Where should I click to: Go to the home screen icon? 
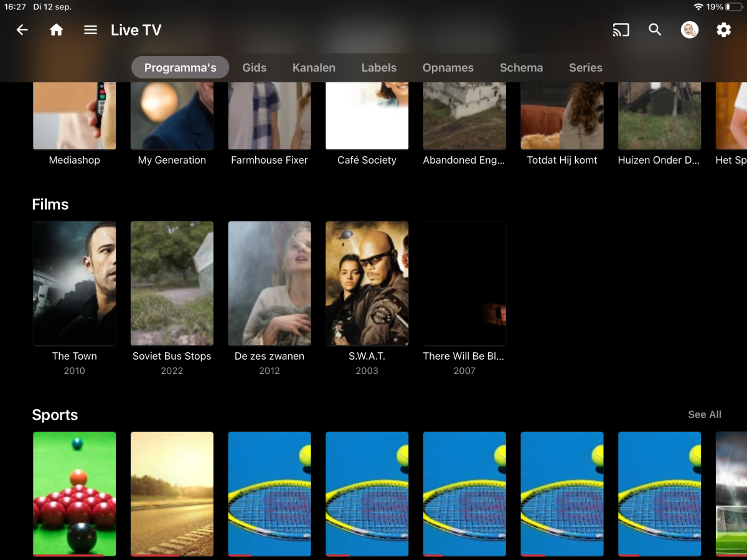click(57, 30)
